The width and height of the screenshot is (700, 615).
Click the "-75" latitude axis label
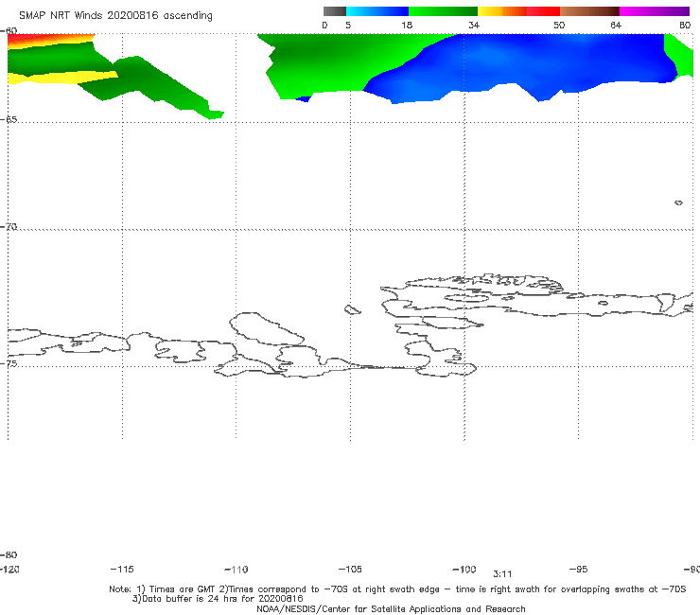click(x=9, y=364)
